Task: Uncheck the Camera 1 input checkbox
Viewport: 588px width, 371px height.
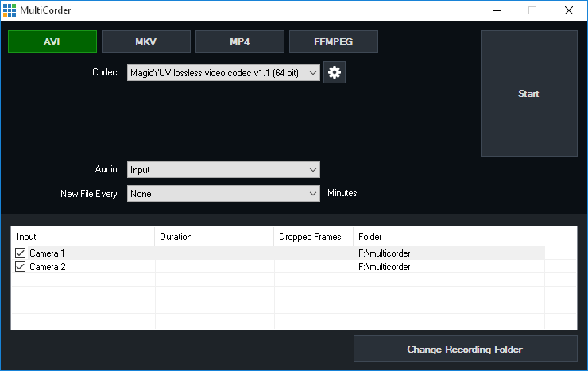Action: pos(20,253)
